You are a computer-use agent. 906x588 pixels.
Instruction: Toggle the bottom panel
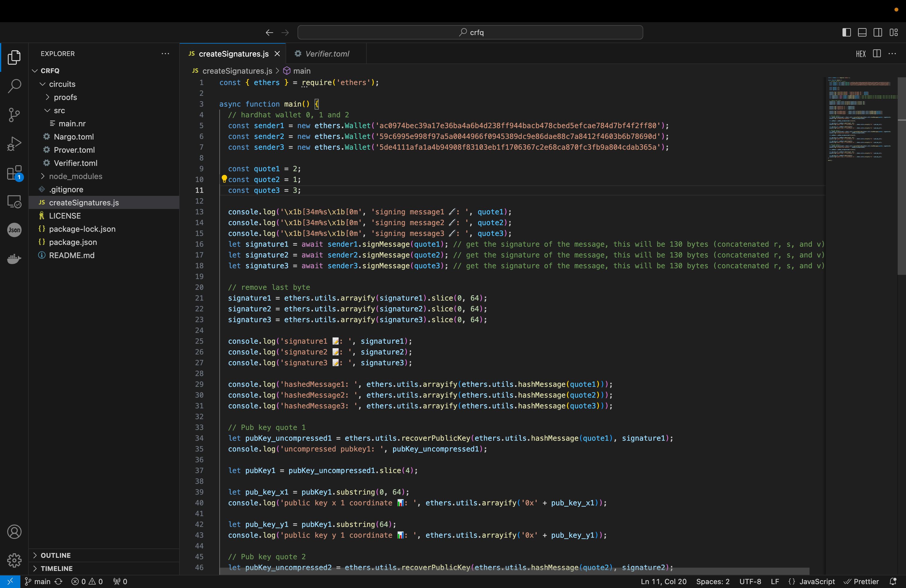point(862,33)
